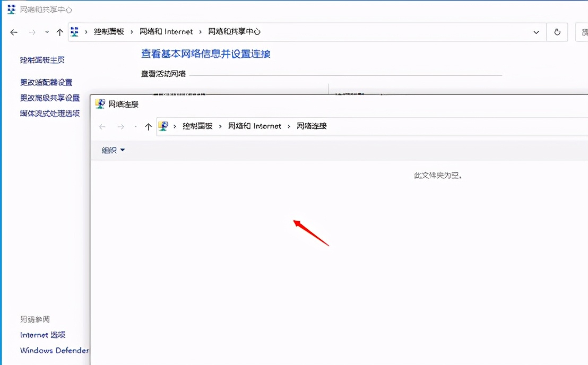This screenshot has width=588, height=365.
Task: Open the address bar history dropdown
Action: [536, 32]
